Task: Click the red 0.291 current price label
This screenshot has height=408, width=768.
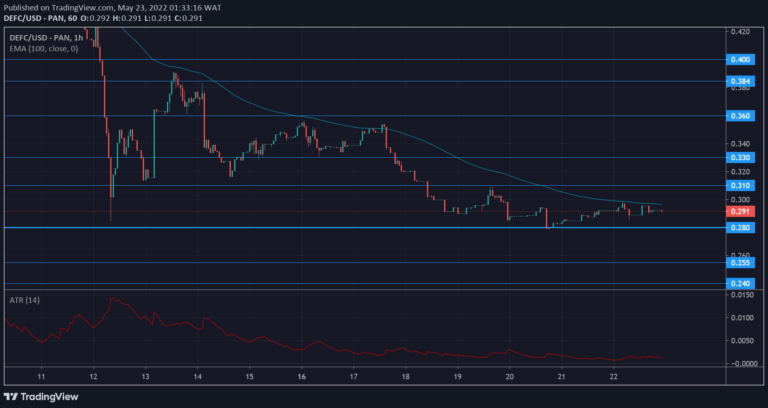Action: coord(740,212)
